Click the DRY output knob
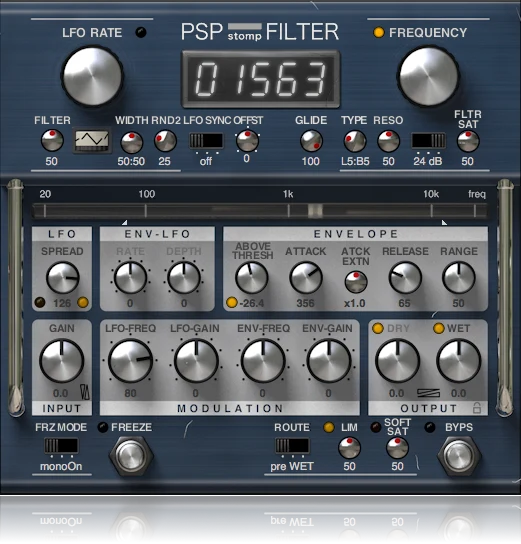 398,361
